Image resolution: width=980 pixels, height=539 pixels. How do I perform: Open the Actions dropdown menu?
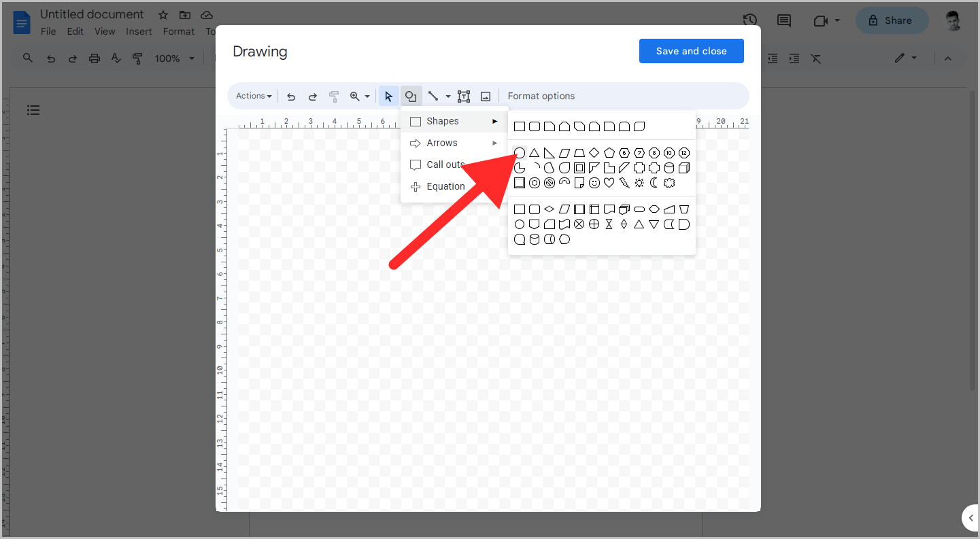pyautogui.click(x=252, y=96)
